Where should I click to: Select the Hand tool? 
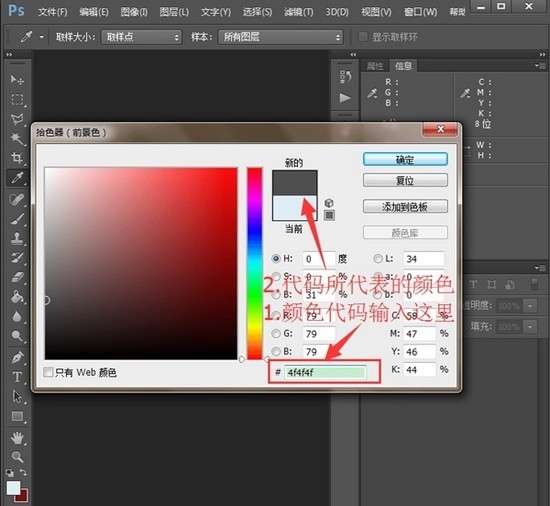point(16,438)
